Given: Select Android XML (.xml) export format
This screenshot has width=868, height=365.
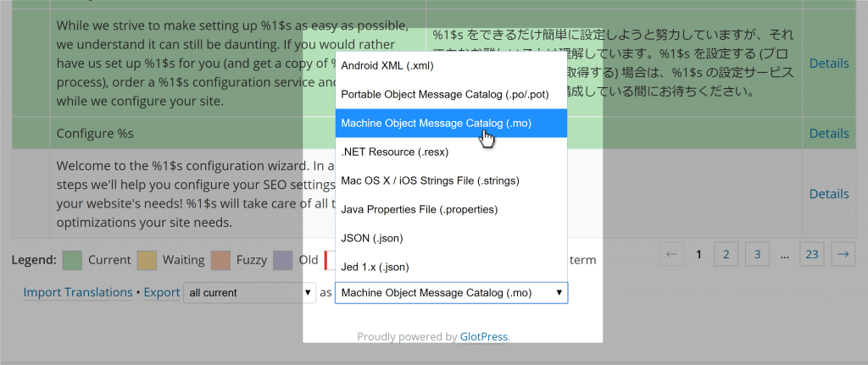Looking at the screenshot, I should (451, 66).
